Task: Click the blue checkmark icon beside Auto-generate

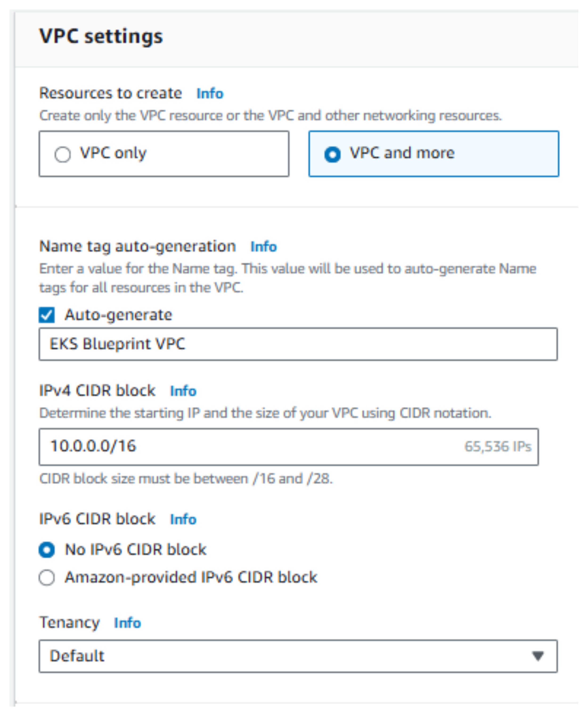Action: (47, 315)
